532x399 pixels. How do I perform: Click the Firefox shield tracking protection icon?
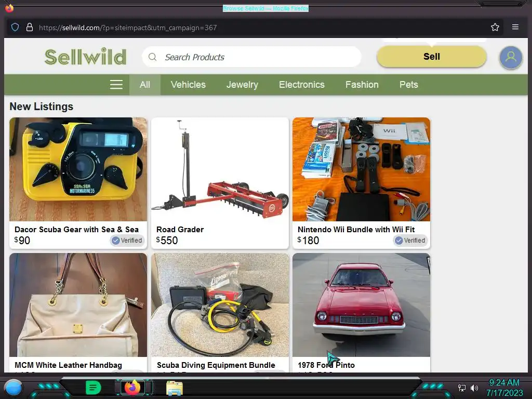[x=15, y=27]
